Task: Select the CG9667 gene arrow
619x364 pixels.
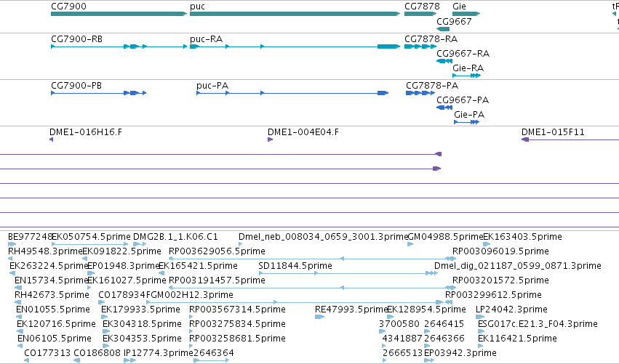Action: 443,29
